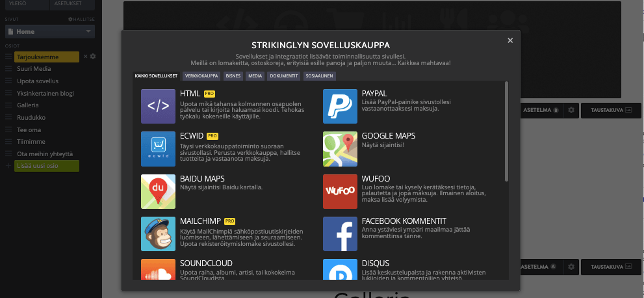The width and height of the screenshot is (644, 298).
Task: Click the ECWID app title
Action: pos(192,135)
